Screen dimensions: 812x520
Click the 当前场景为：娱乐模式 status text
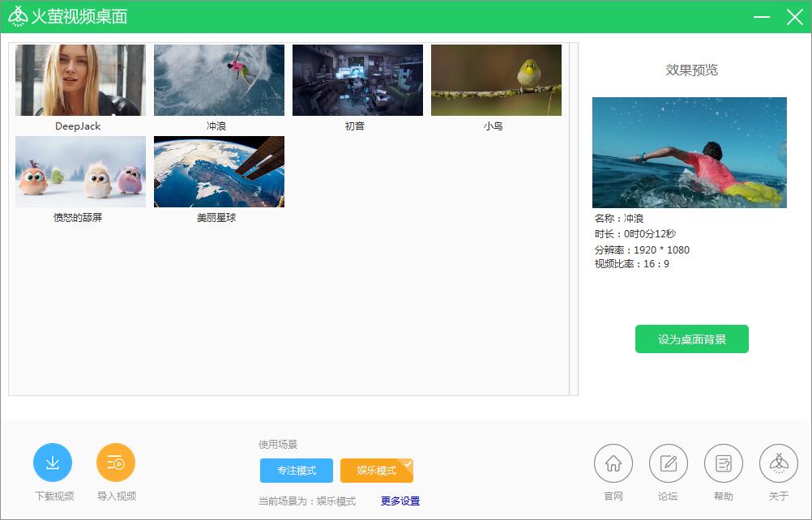(308, 501)
